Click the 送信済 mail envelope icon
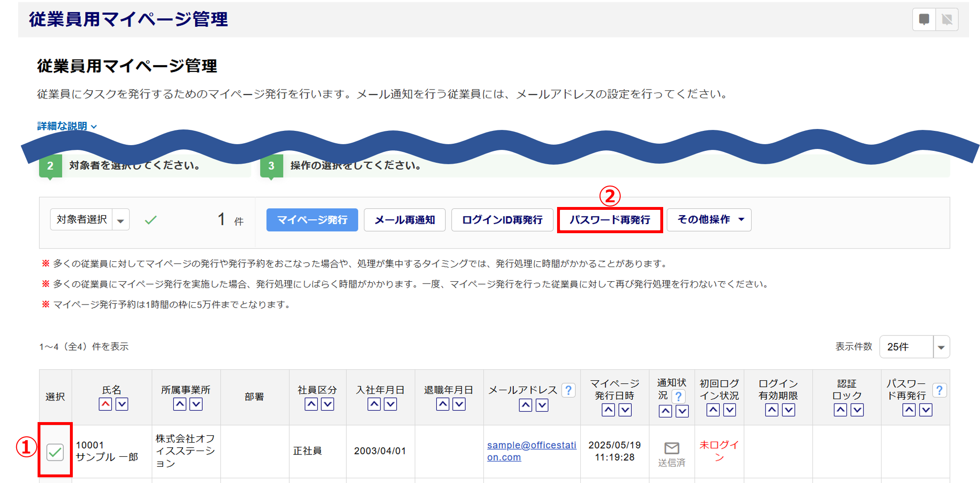 [672, 448]
